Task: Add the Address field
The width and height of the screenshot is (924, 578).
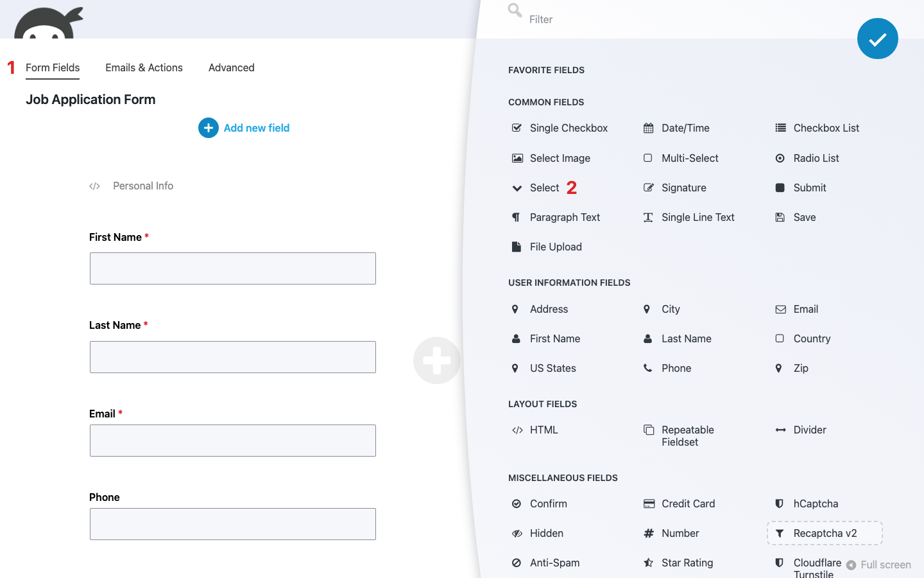Action: [x=540, y=309]
